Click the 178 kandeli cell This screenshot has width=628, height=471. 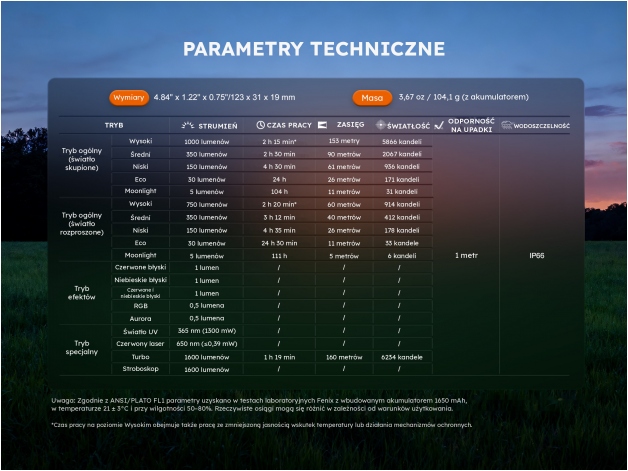(402, 230)
